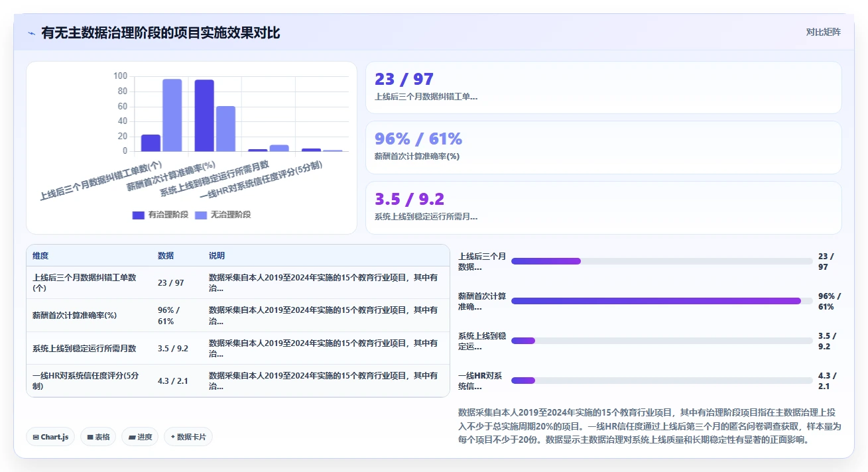Click the 96% / 61% stat card

603,147
